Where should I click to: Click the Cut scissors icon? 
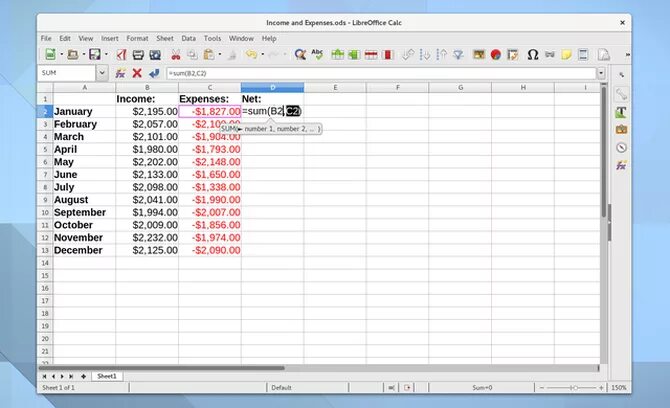coord(176,55)
